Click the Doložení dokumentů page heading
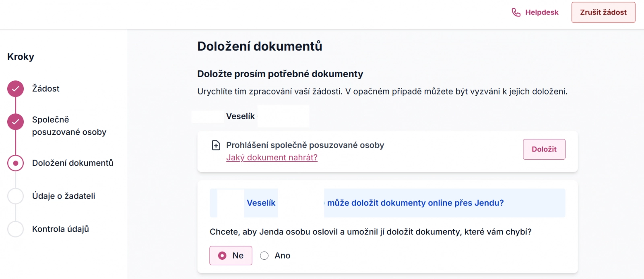This screenshot has height=279, width=644. [x=260, y=46]
